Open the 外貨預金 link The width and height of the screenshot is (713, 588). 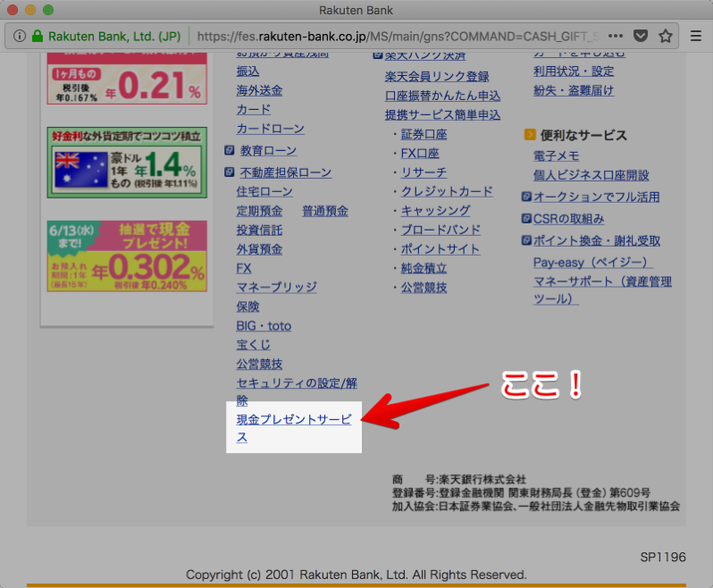[259, 249]
